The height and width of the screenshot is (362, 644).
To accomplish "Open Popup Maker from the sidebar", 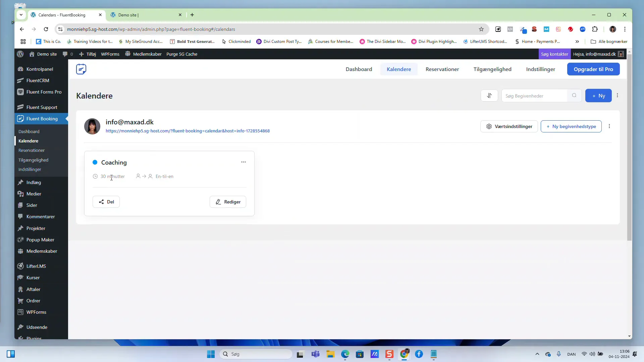I will 40,240.
